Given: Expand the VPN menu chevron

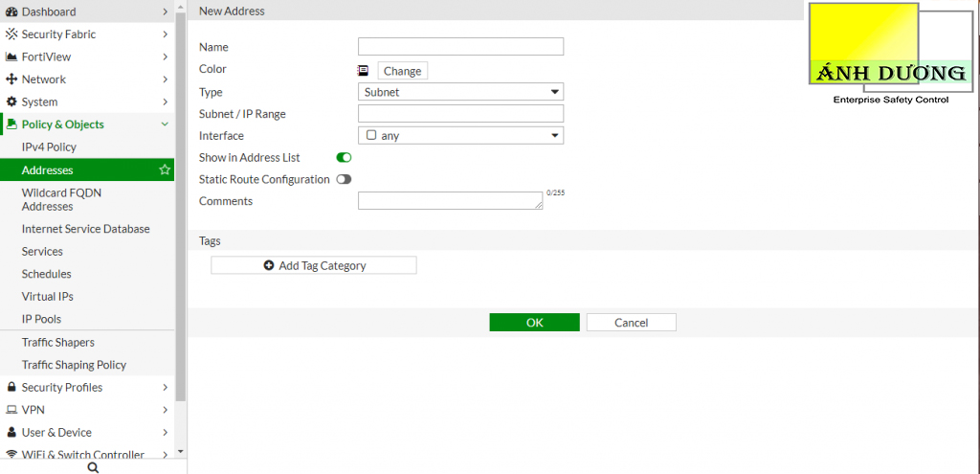Looking at the screenshot, I should [x=165, y=410].
